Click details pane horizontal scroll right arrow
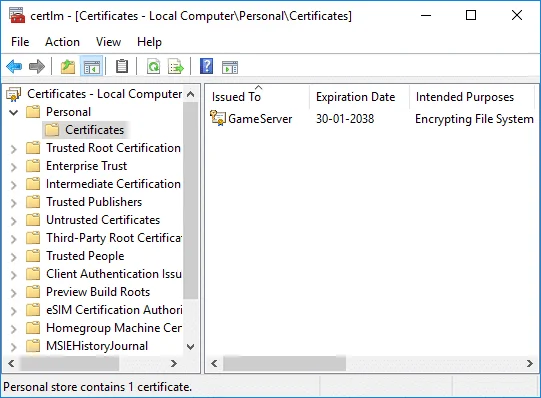This screenshot has width=541, height=398. tap(529, 363)
